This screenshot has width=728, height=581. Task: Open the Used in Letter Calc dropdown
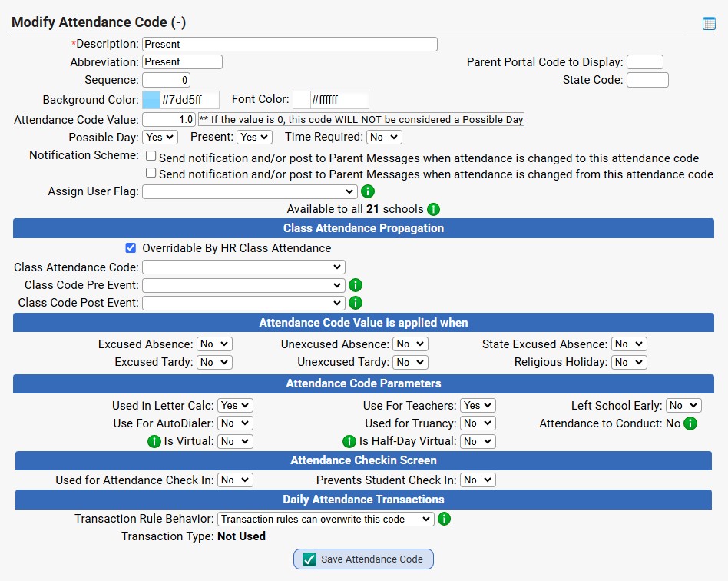236,405
